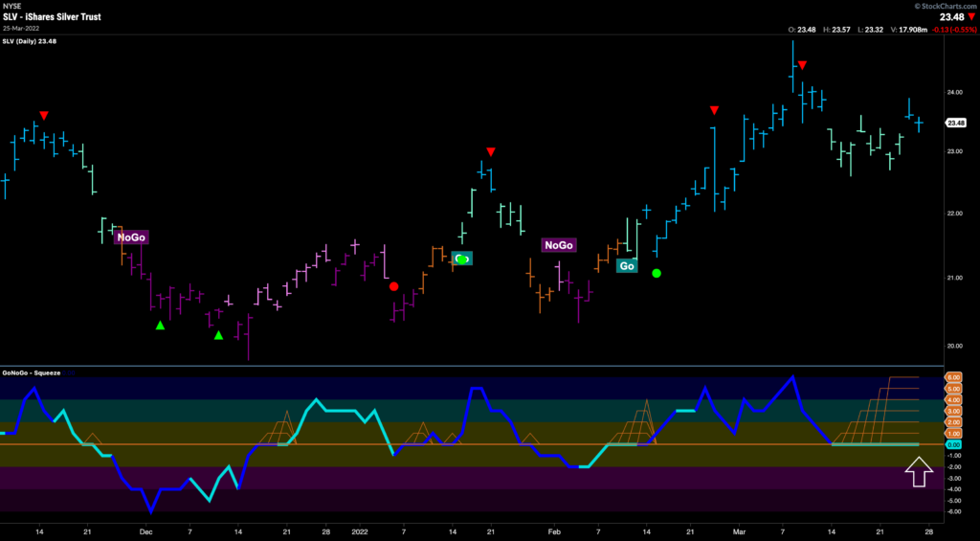Viewport: 980px width, 541px height.
Task: Click the November NoGo trend label
Action: click(132, 237)
